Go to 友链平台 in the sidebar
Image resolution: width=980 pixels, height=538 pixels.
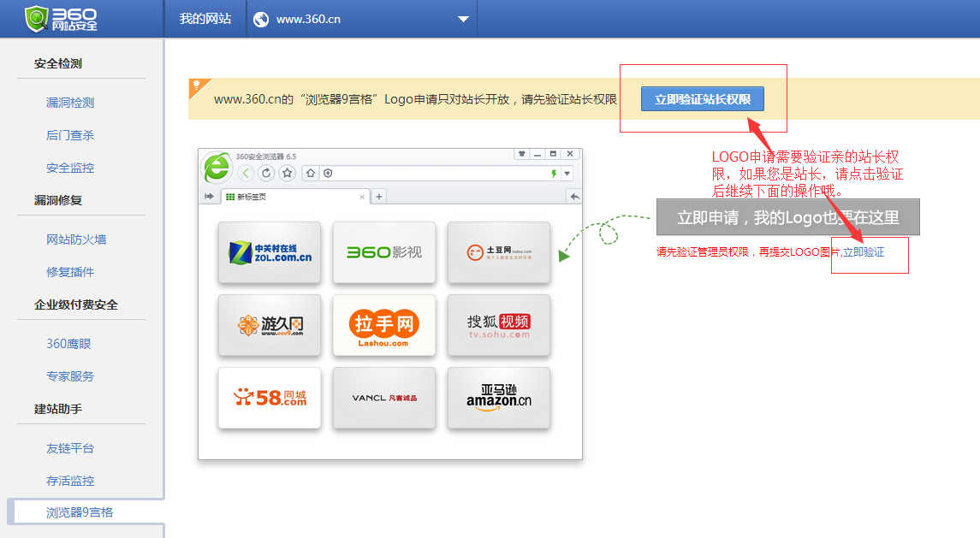(70, 448)
